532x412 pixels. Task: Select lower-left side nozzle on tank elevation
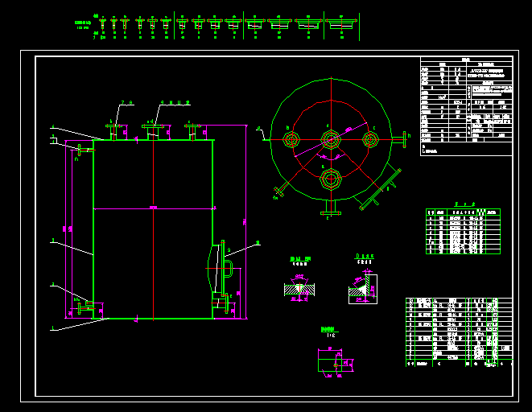(86, 307)
